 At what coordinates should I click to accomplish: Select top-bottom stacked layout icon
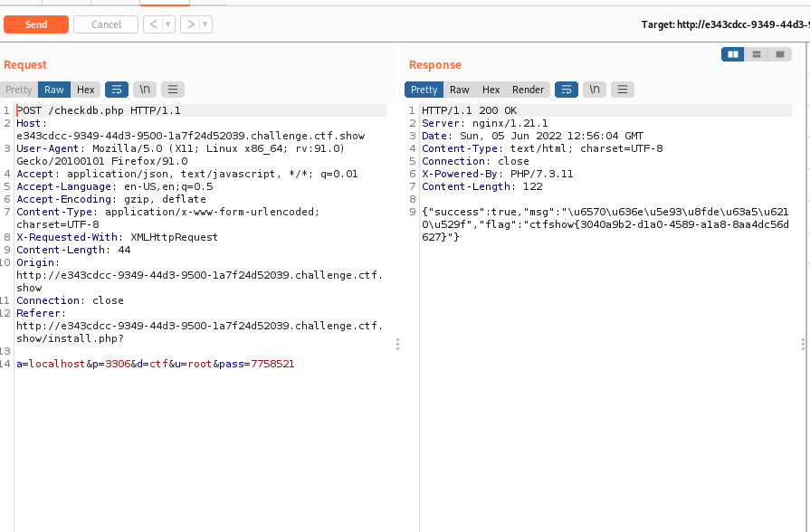757,54
